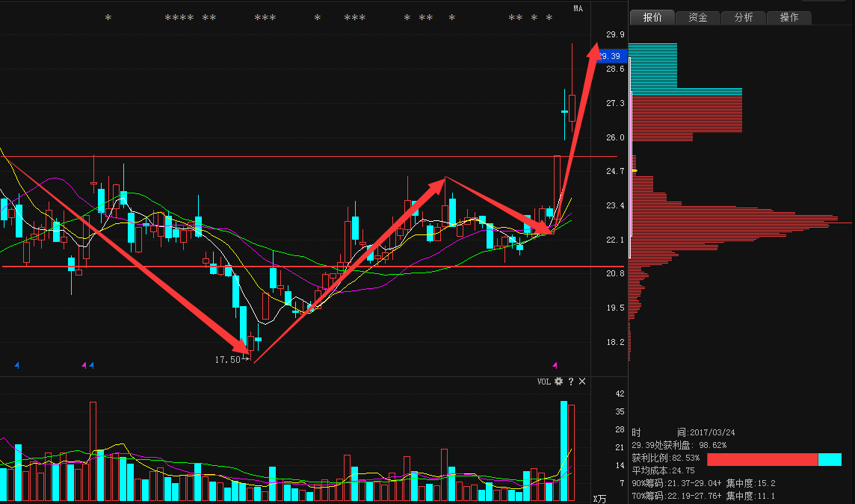Click the VOL help question mark
This screenshot has width=855, height=504.
tap(571, 382)
